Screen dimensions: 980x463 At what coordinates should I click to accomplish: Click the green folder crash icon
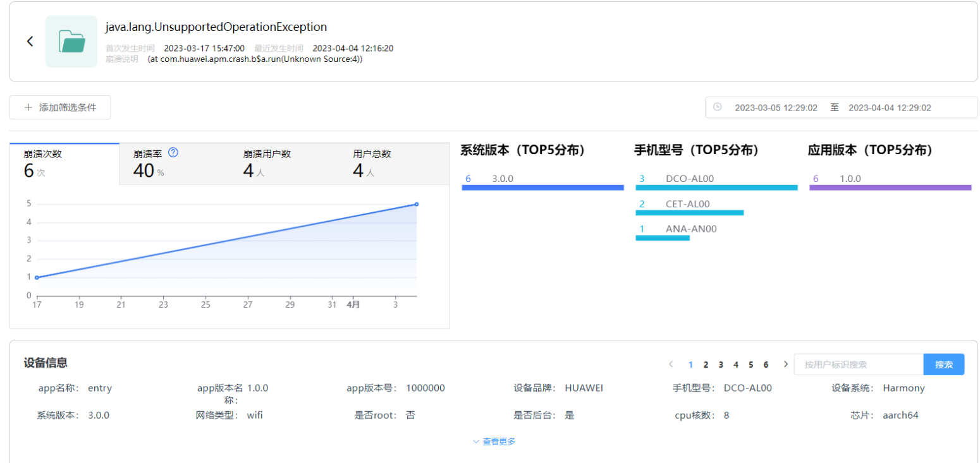(x=71, y=41)
